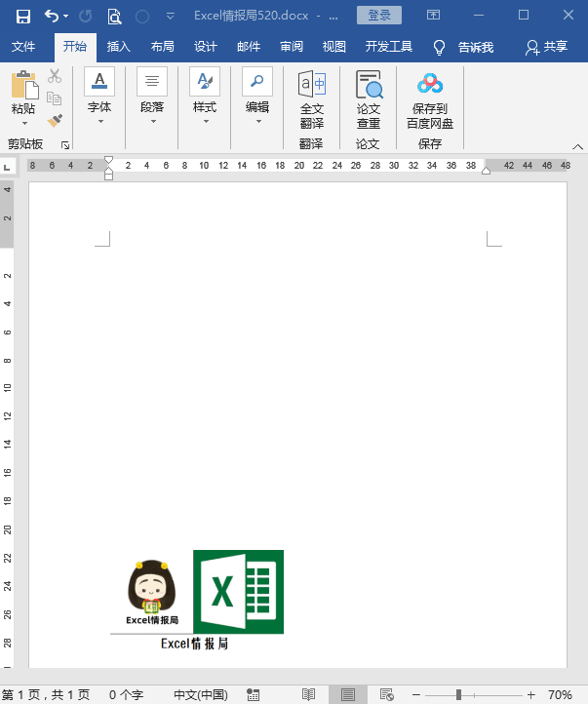This screenshot has width=588, height=704.
Task: Open the 文件 menu
Action: (23, 46)
